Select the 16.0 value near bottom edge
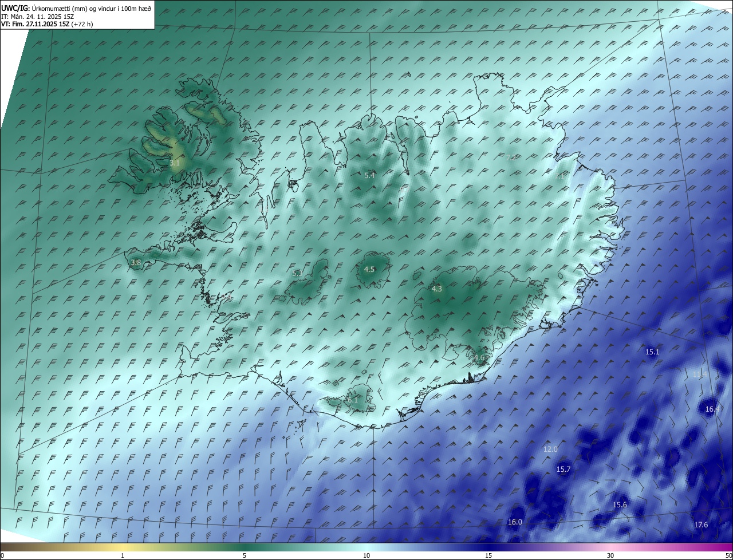The image size is (733, 560). pos(515,522)
